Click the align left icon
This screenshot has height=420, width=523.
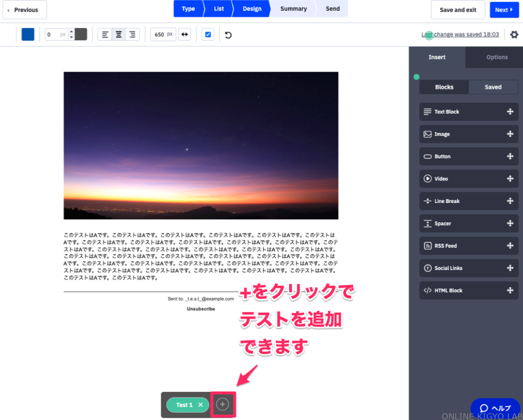point(105,35)
